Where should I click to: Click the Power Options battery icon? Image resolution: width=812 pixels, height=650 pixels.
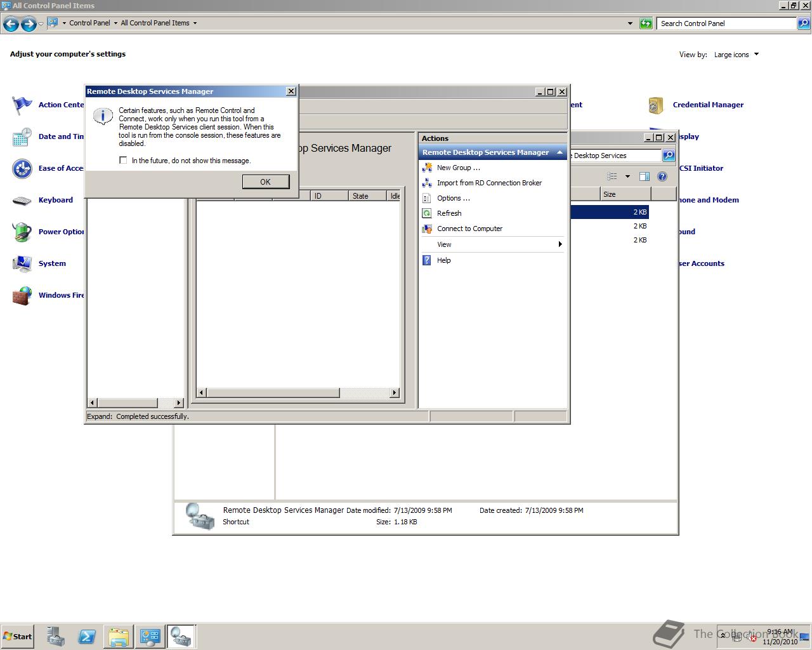(22, 232)
